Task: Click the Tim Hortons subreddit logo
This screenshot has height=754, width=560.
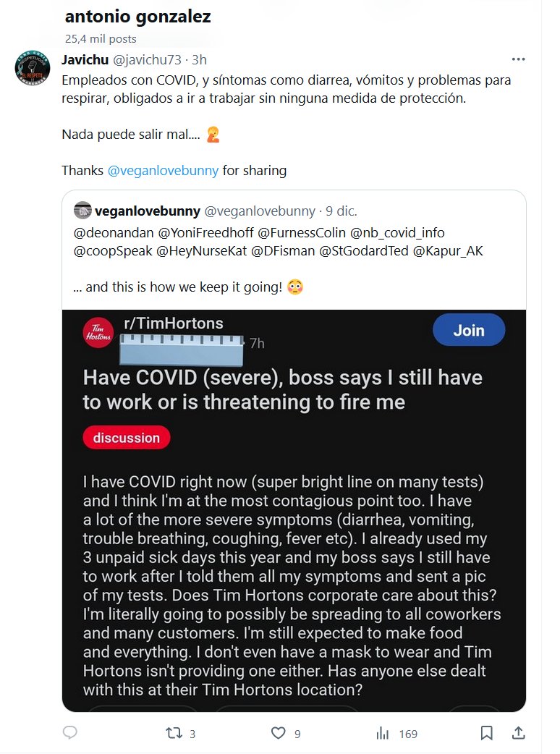Action: [98, 332]
